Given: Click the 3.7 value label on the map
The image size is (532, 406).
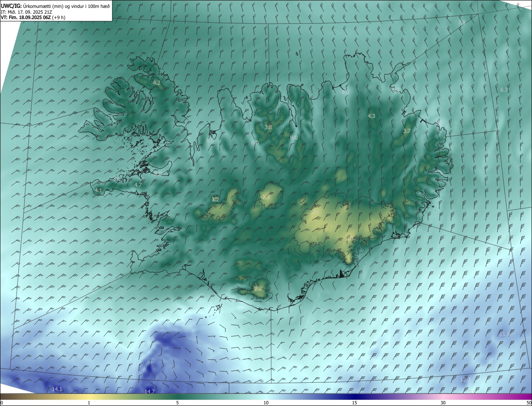Looking at the screenshot, I should 407,131.
